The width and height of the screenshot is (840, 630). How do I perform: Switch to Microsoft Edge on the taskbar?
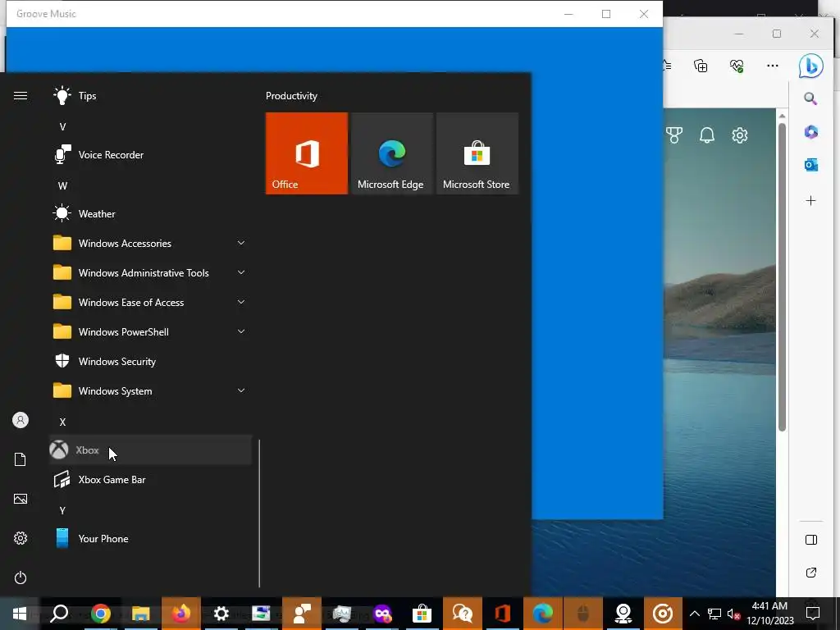(x=543, y=614)
